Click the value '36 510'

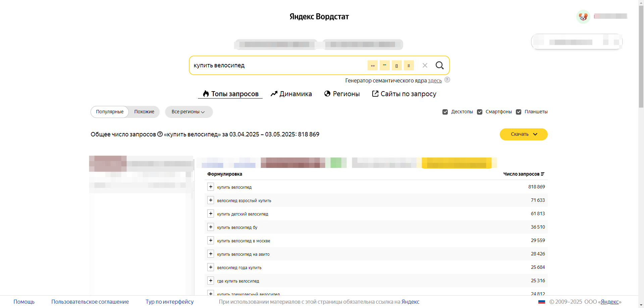(x=538, y=227)
